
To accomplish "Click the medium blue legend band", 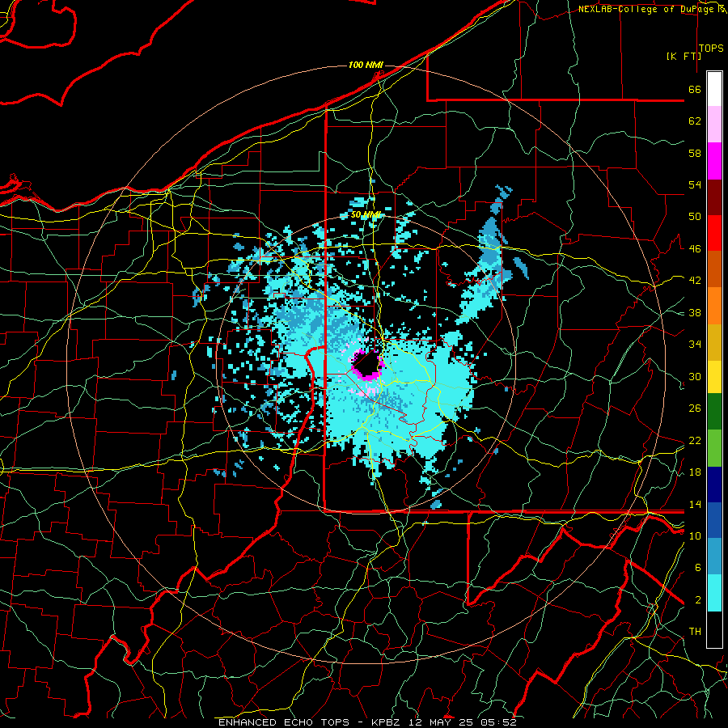I will coord(714,521).
